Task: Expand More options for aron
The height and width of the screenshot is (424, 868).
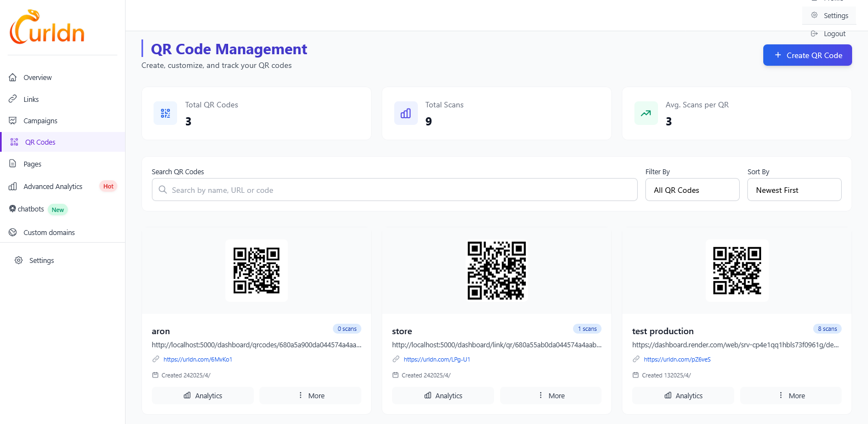Action: pos(310,396)
